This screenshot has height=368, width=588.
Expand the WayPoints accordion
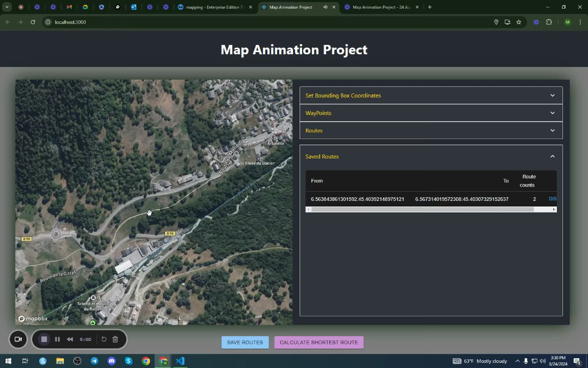431,113
